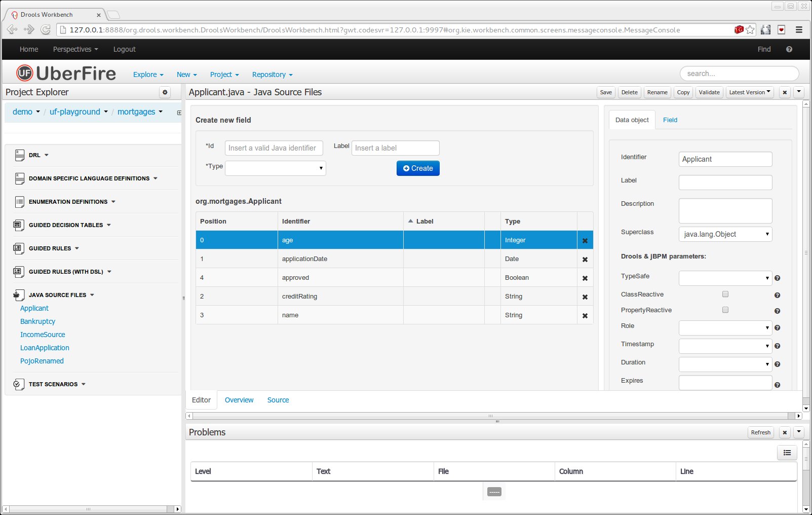
Task: Open the Superclass dropdown
Action: click(x=725, y=234)
